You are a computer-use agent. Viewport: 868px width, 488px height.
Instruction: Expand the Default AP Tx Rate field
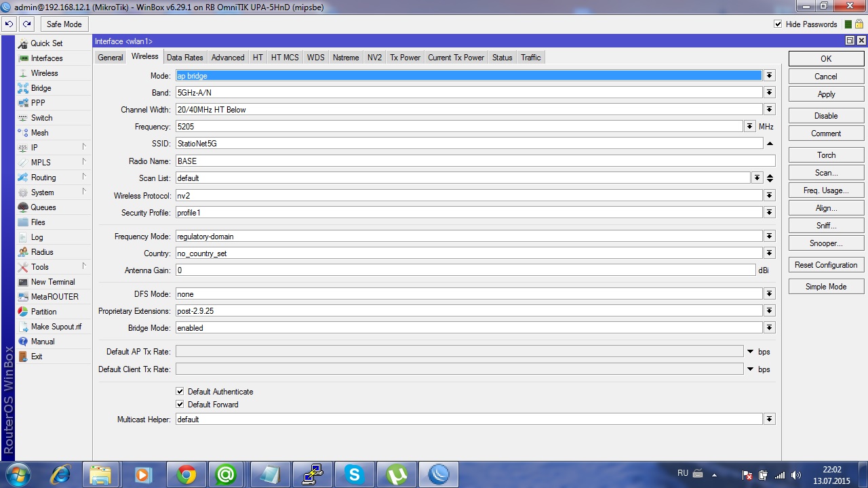click(x=750, y=352)
